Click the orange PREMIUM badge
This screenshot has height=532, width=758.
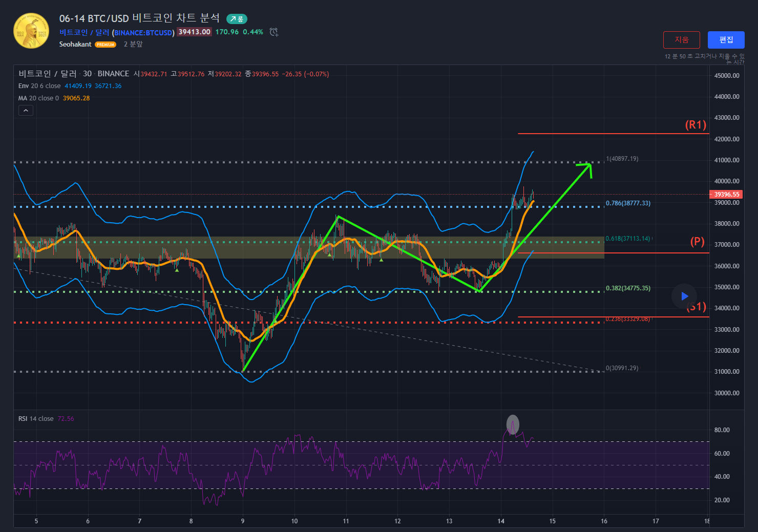(x=106, y=45)
